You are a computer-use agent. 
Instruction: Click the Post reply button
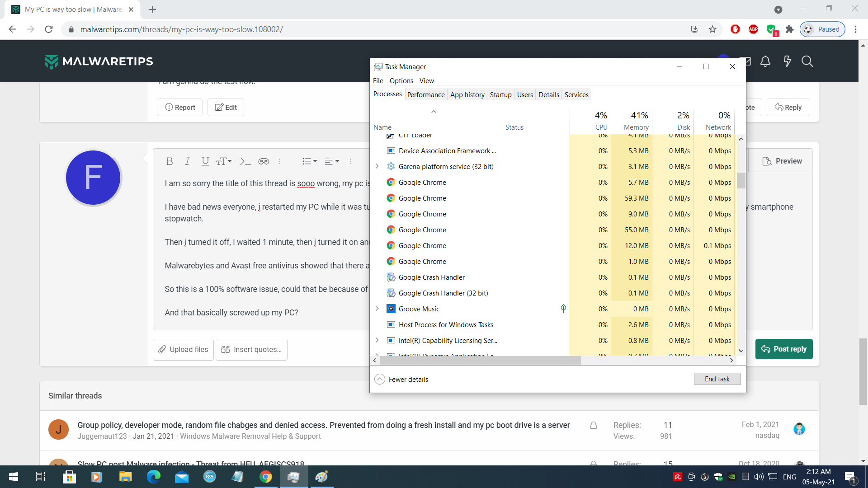(783, 349)
